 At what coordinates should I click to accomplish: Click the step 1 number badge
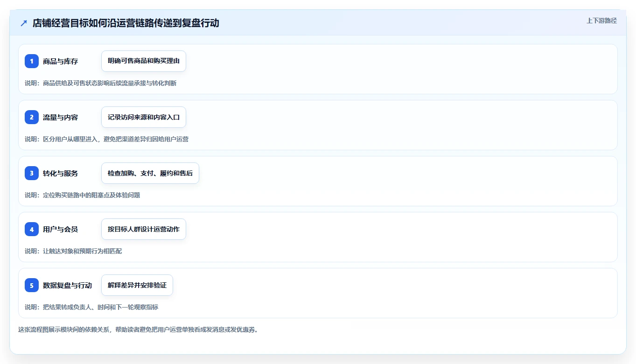click(32, 61)
